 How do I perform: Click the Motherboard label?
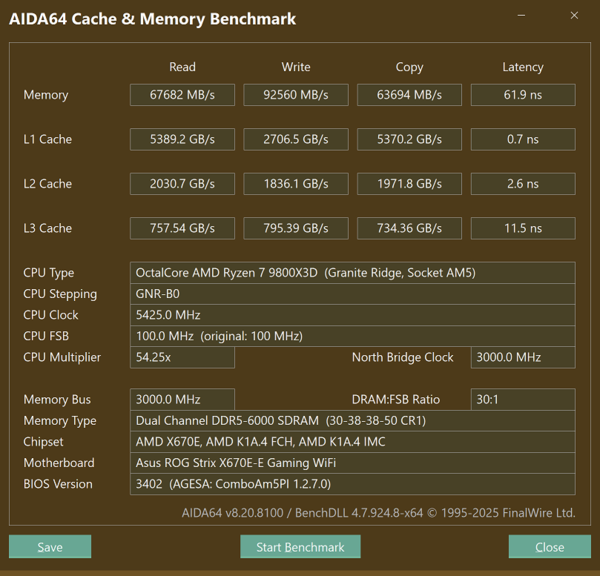pos(59,462)
